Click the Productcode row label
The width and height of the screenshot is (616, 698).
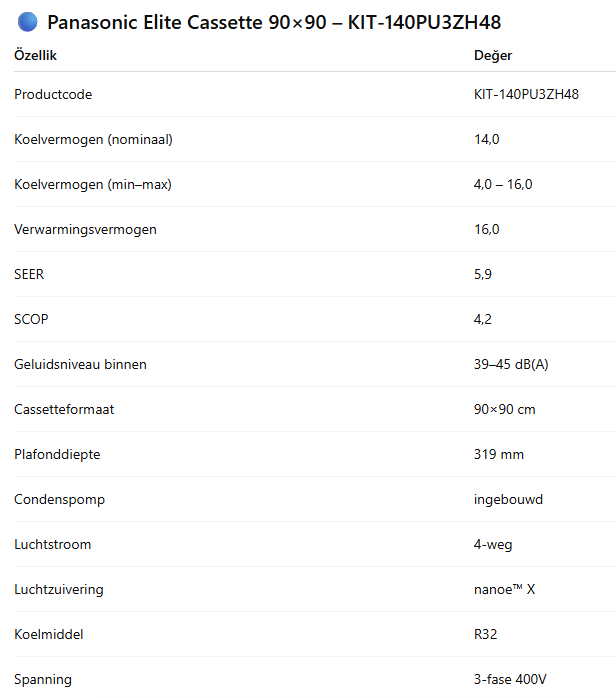[x=53, y=94]
